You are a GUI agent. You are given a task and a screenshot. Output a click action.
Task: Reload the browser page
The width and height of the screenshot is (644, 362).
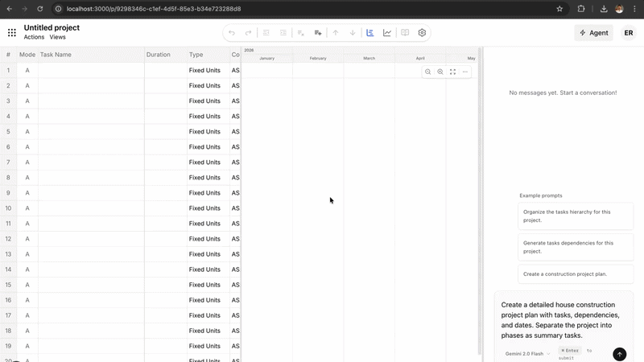(x=39, y=9)
